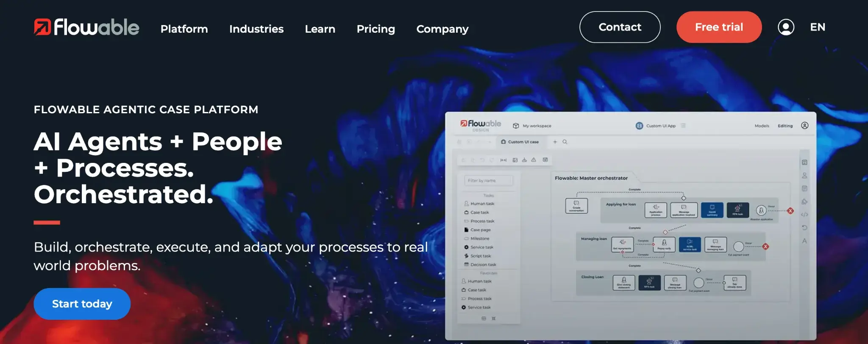Select Case task under Favorites
The image size is (868, 344).
[x=474, y=290]
